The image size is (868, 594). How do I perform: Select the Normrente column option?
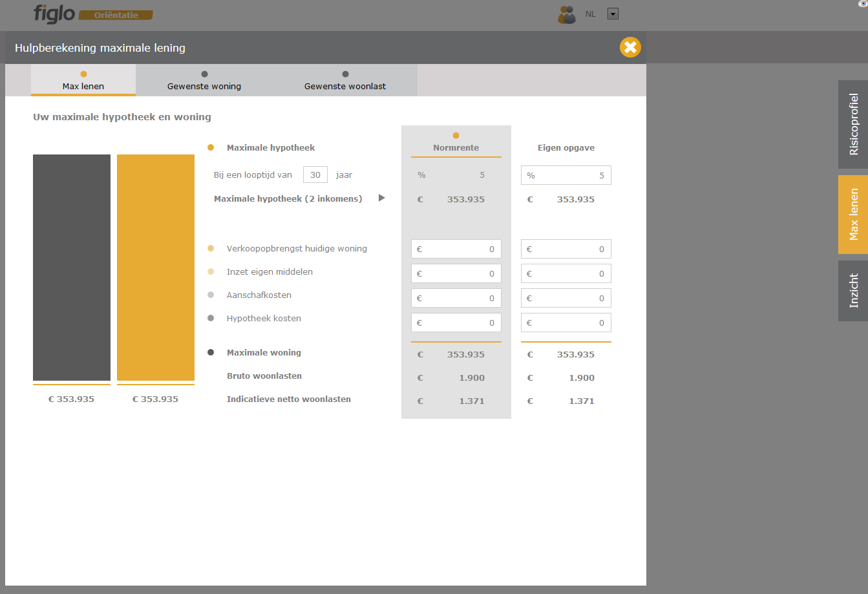point(456,143)
